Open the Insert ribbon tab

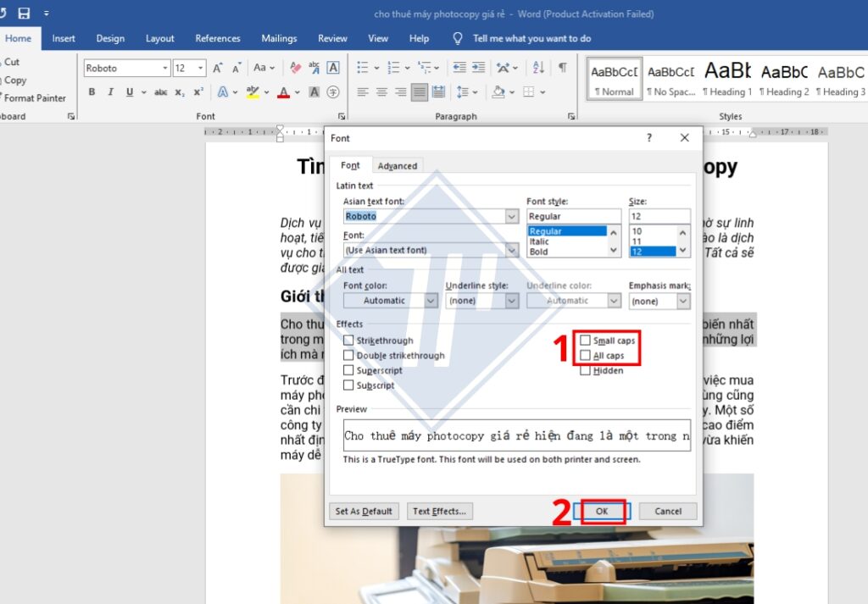tap(64, 38)
